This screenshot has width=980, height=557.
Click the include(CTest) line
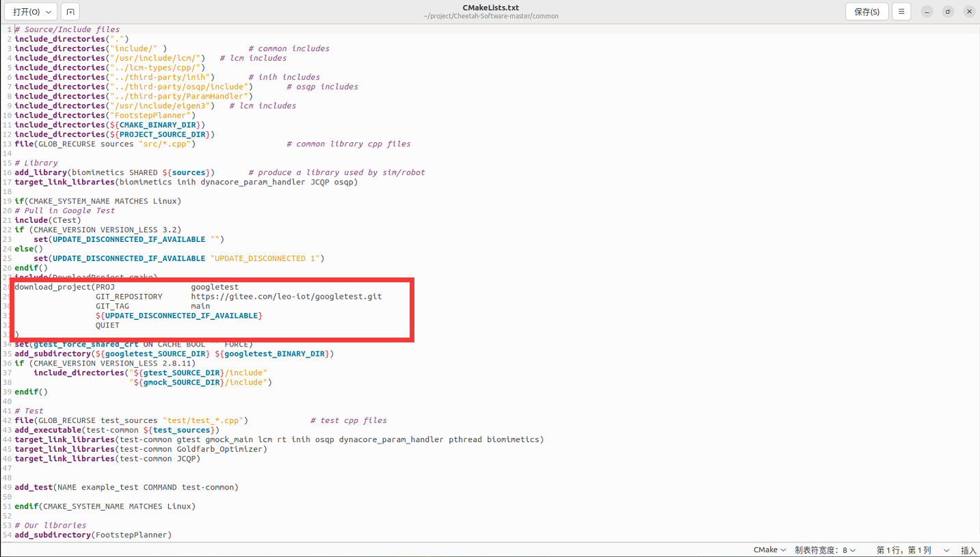[x=48, y=220]
